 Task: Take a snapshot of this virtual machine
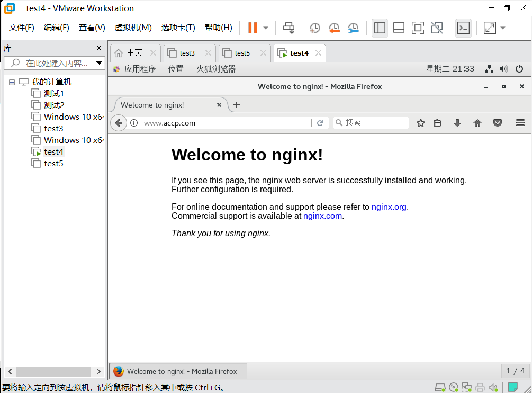tap(315, 28)
